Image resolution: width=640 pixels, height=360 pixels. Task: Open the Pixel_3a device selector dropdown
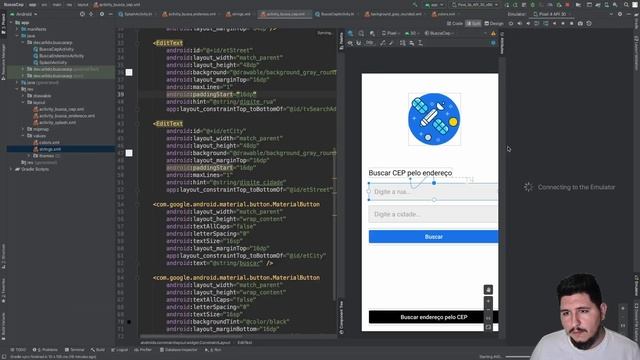pos(475,5)
